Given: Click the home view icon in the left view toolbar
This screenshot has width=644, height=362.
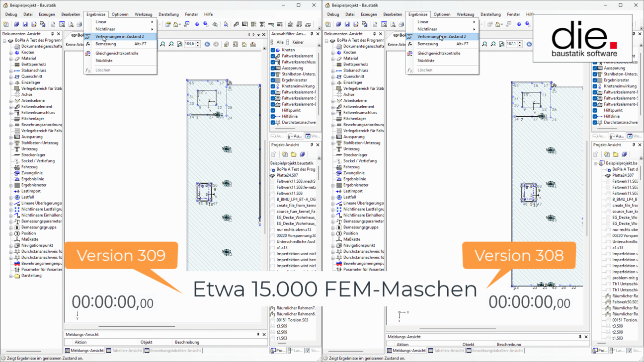Looking at the screenshot, I should point(244,45).
